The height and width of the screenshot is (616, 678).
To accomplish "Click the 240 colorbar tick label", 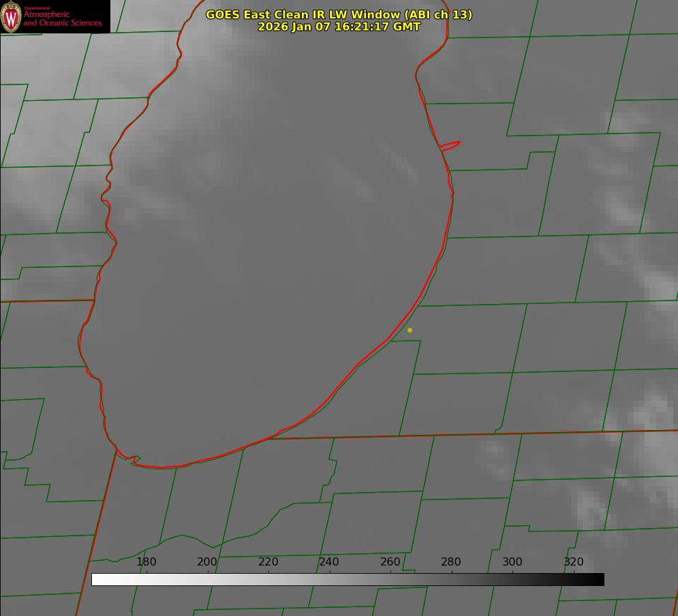I will (x=329, y=562).
